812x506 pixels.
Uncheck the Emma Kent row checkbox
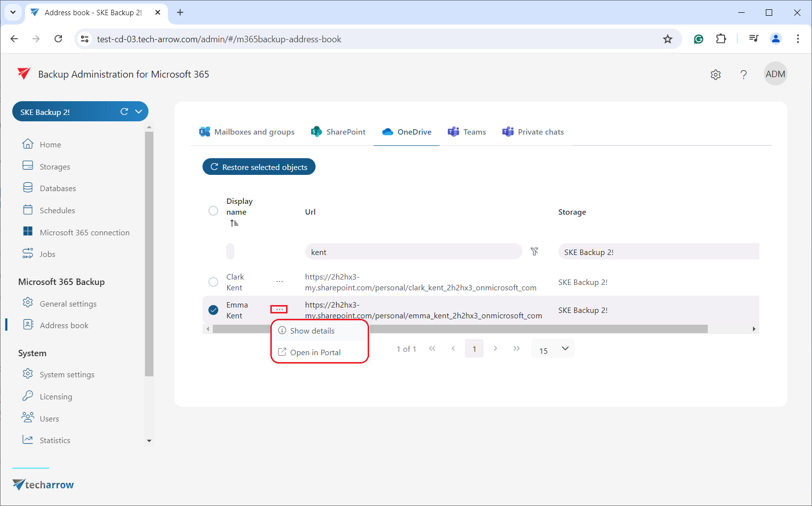[x=213, y=310]
